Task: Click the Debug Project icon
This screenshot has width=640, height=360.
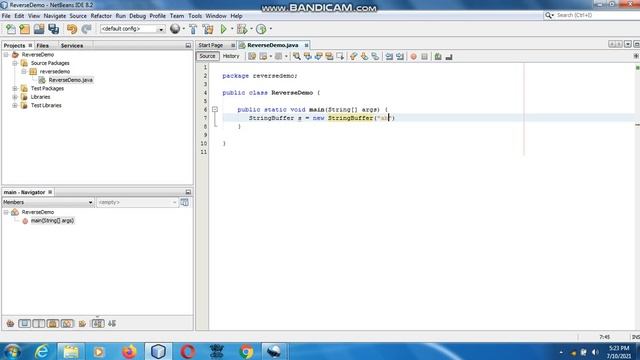Action: tap(242, 29)
